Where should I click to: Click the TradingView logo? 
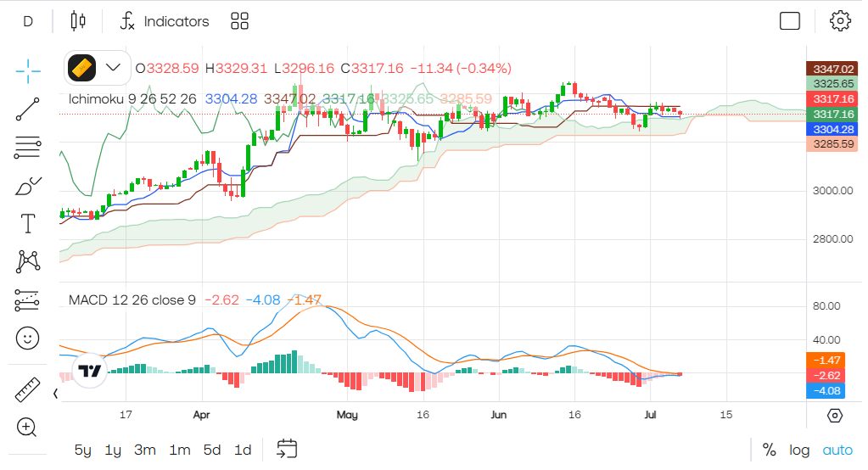click(90, 371)
